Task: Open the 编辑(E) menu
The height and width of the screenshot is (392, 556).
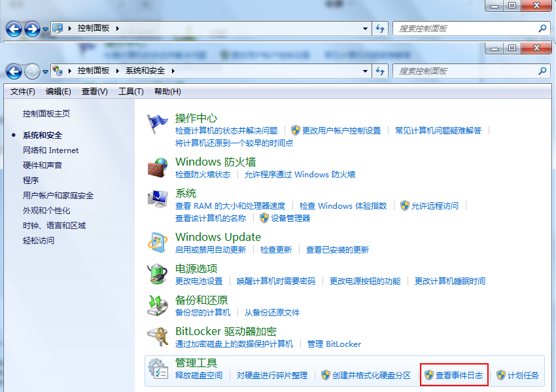Action: point(58,92)
